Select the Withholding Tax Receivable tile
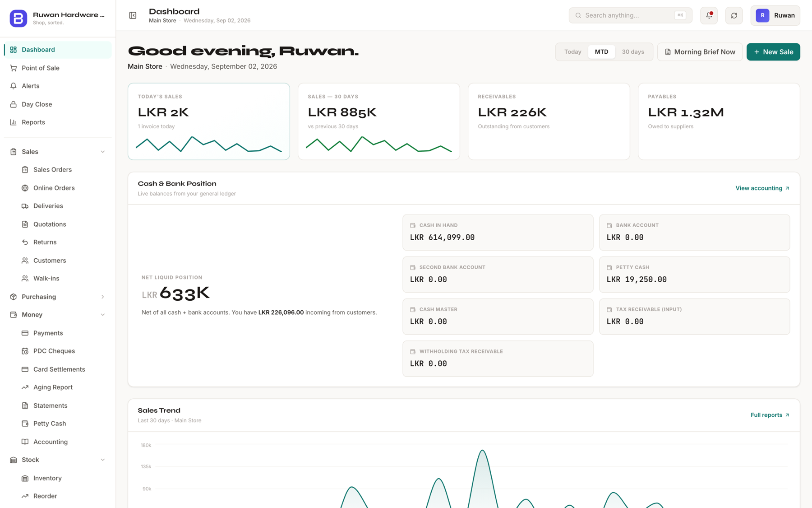 point(498,359)
